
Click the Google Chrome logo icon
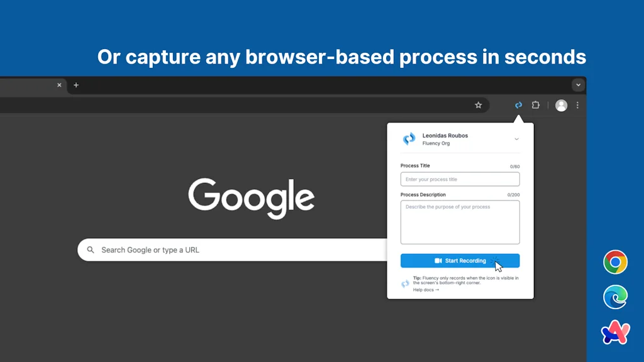click(615, 262)
